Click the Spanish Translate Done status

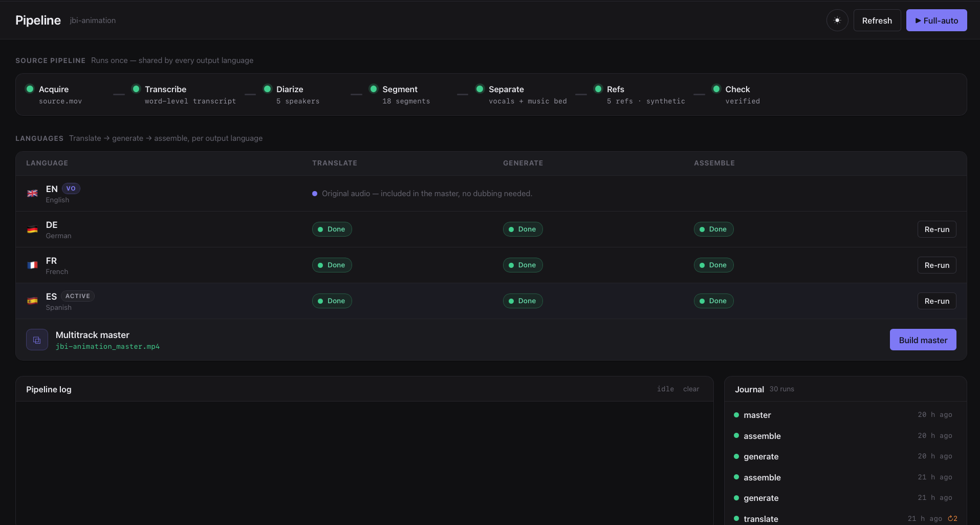(332, 301)
